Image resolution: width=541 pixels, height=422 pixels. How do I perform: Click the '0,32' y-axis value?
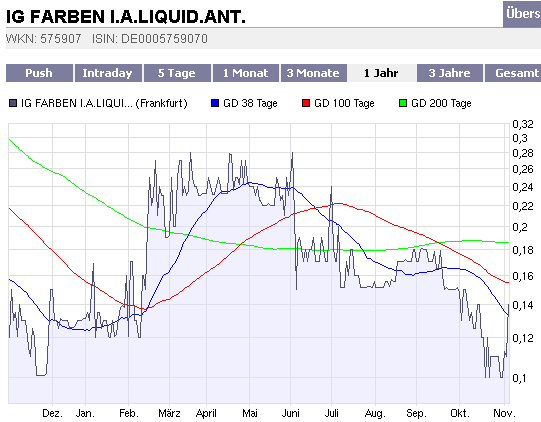(523, 124)
